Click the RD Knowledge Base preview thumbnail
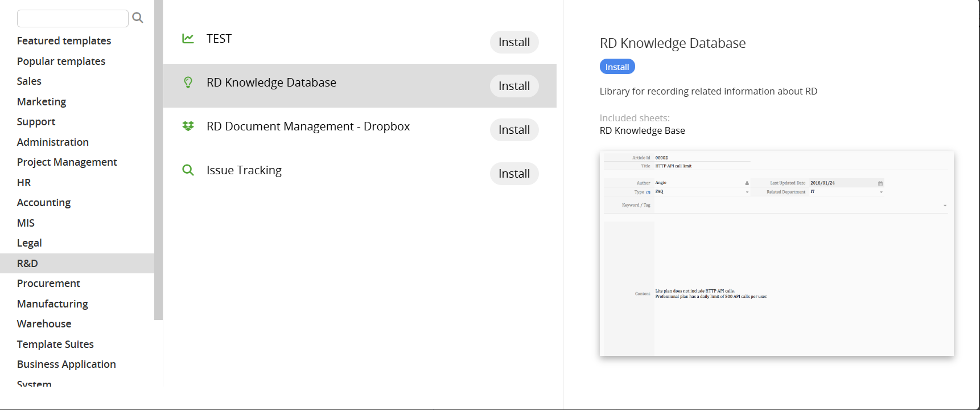The image size is (980, 410). click(x=776, y=253)
